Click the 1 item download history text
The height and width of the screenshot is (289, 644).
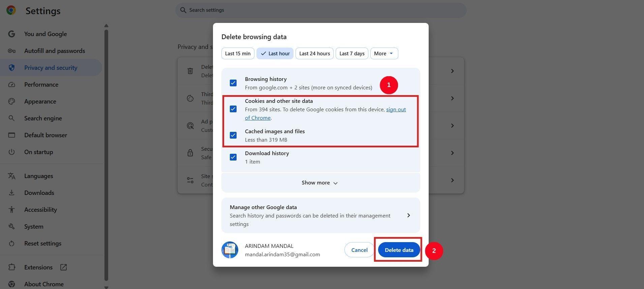coord(252,162)
